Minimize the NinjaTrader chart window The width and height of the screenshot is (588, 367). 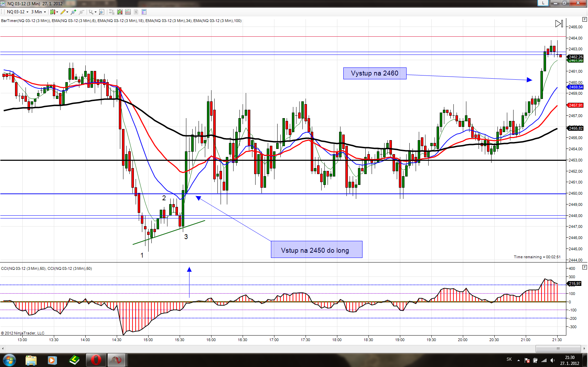point(555,3)
